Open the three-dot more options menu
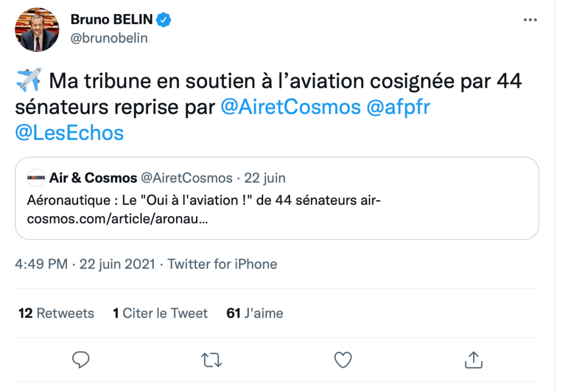 coord(530,20)
